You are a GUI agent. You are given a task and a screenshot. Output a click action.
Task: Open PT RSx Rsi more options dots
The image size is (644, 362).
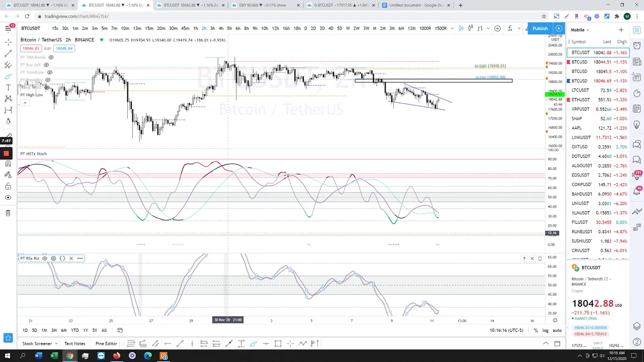pyautogui.click(x=79, y=258)
